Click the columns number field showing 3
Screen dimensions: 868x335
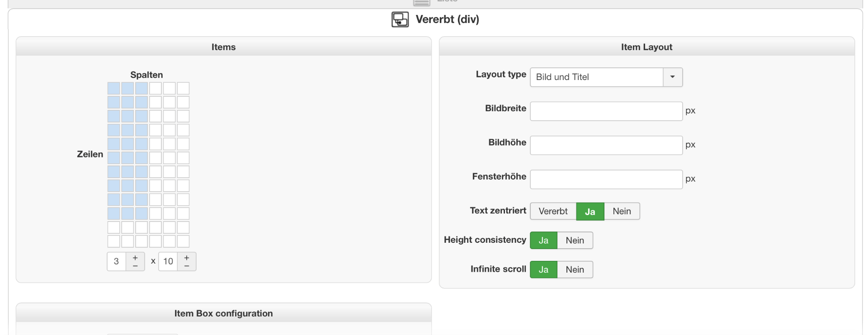tap(117, 261)
